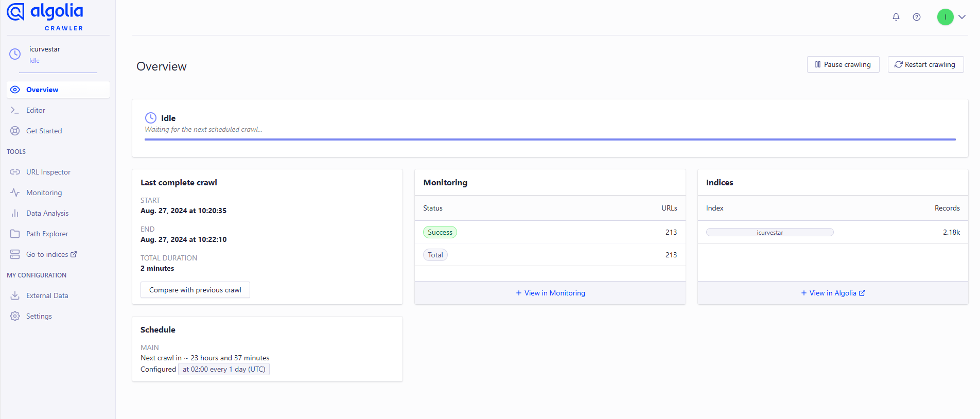The image size is (980, 419).
Task: Go to Data Analysis tool
Action: (47, 213)
